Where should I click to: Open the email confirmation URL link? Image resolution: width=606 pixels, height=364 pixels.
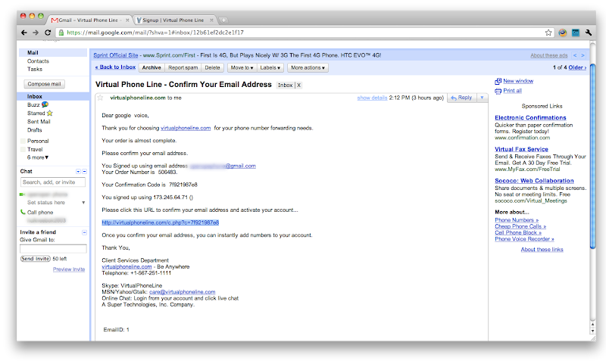(x=161, y=222)
